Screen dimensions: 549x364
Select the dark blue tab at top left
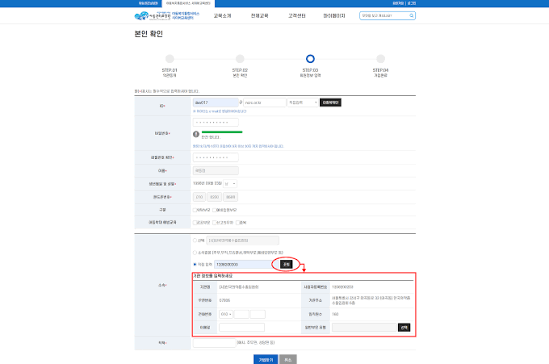148,3
